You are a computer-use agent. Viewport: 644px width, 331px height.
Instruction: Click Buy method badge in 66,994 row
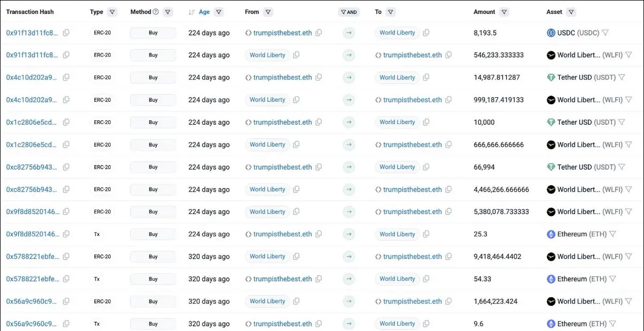(153, 167)
